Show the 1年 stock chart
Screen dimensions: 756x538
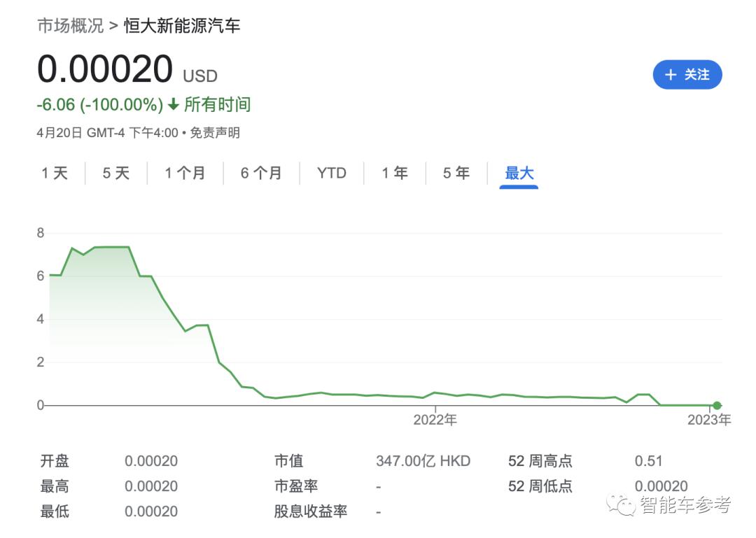[x=395, y=173]
